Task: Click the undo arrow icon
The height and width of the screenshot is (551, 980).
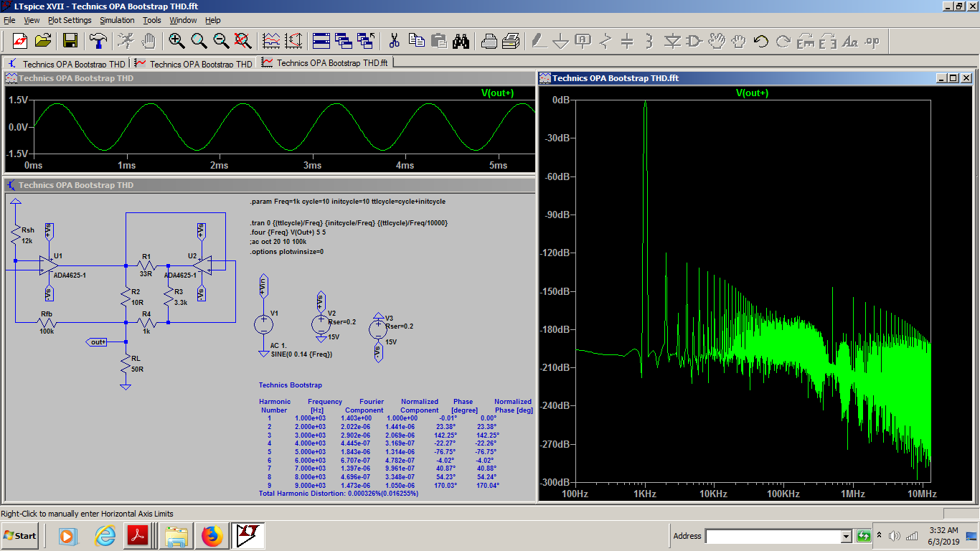Action: 761,41
